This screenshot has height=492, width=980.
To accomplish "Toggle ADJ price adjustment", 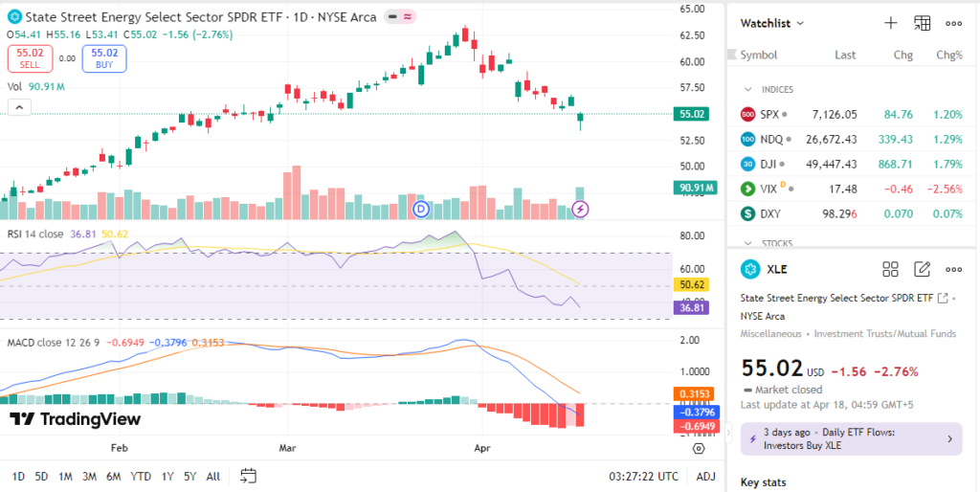I will click(x=705, y=476).
